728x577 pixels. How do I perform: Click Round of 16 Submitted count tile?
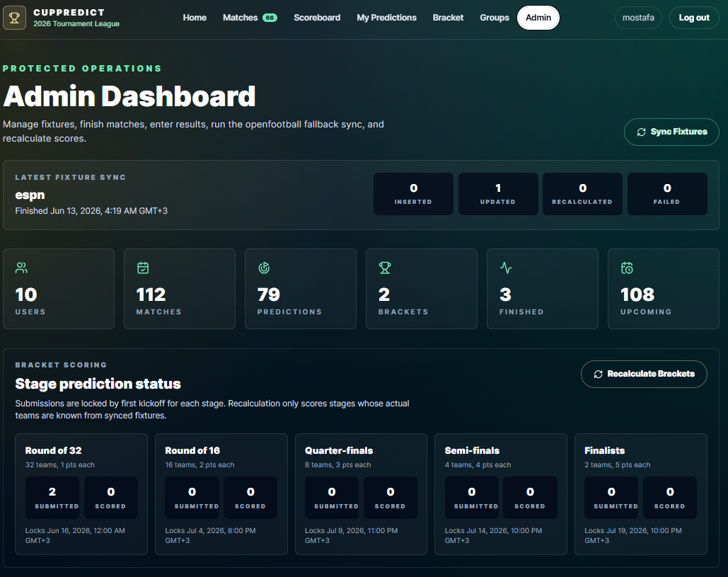click(192, 498)
